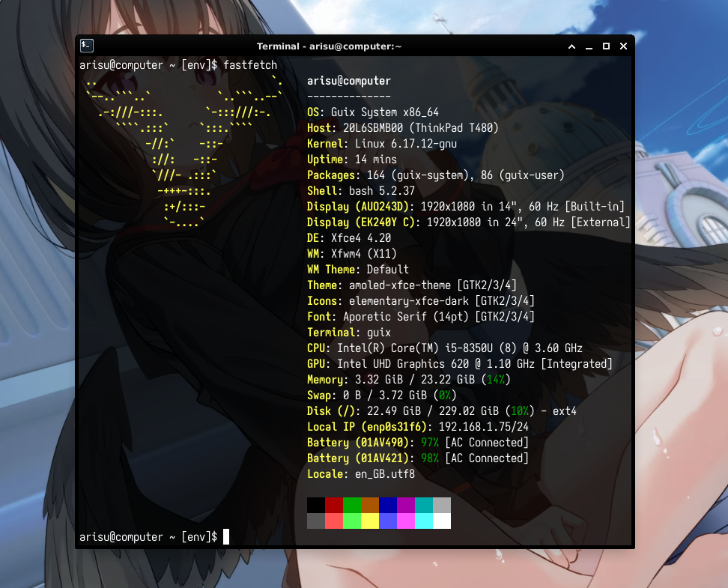Click the terminal icon in the title bar
Screen dimensions: 728x588
[x=87, y=46]
